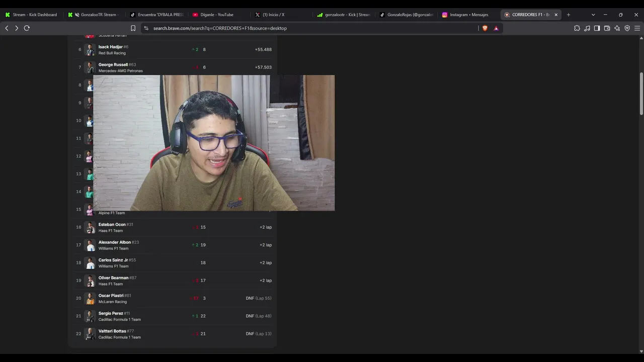Switch to the Stream - Kick Dashboard tab
The height and width of the screenshot is (362, 644).
click(x=32, y=15)
